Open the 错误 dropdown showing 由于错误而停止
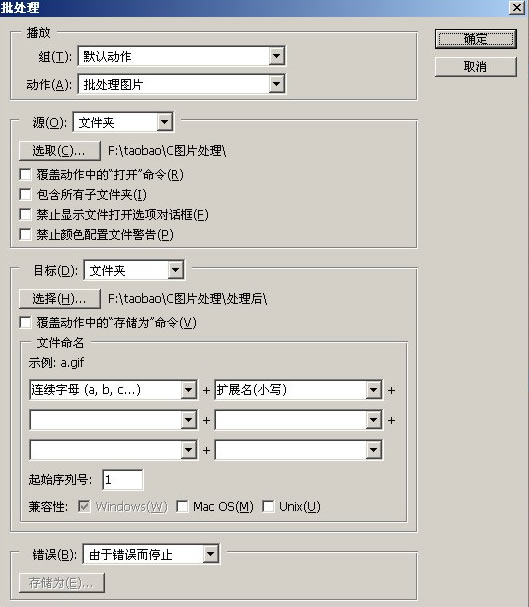529x607 pixels. 151,554
